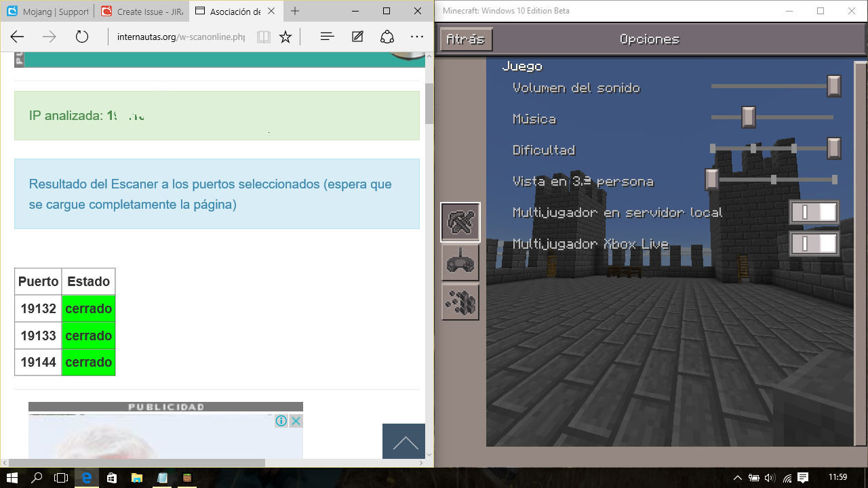The height and width of the screenshot is (488, 868).
Task: Click the Puerto column header
Action: [x=38, y=281]
